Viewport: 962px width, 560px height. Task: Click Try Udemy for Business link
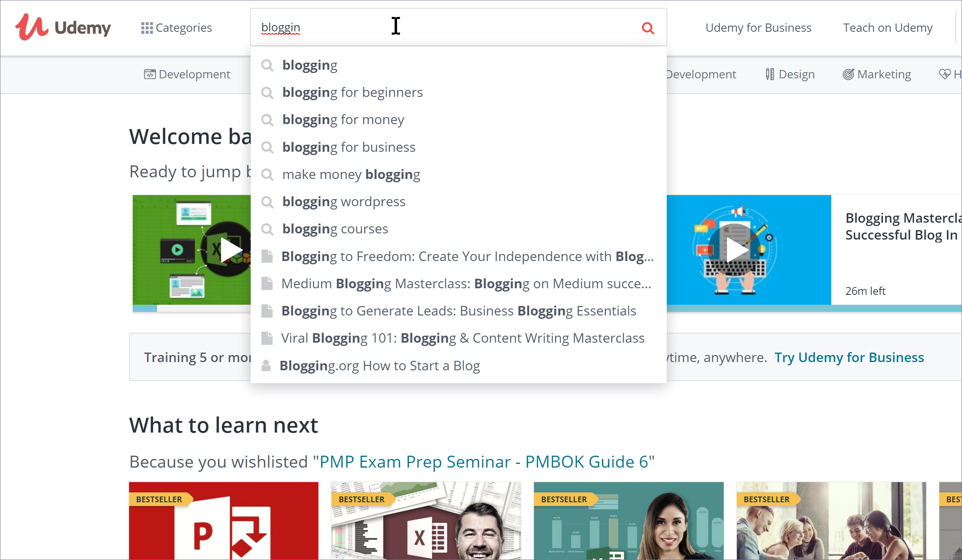tap(849, 357)
